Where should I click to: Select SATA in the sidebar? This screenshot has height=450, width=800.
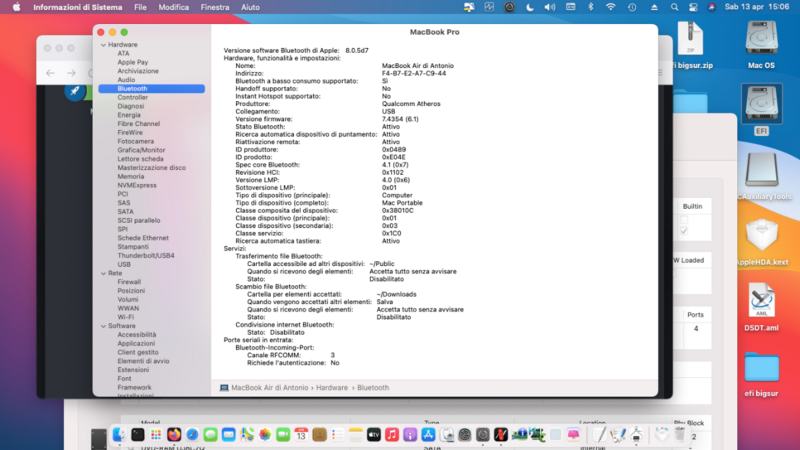126,212
